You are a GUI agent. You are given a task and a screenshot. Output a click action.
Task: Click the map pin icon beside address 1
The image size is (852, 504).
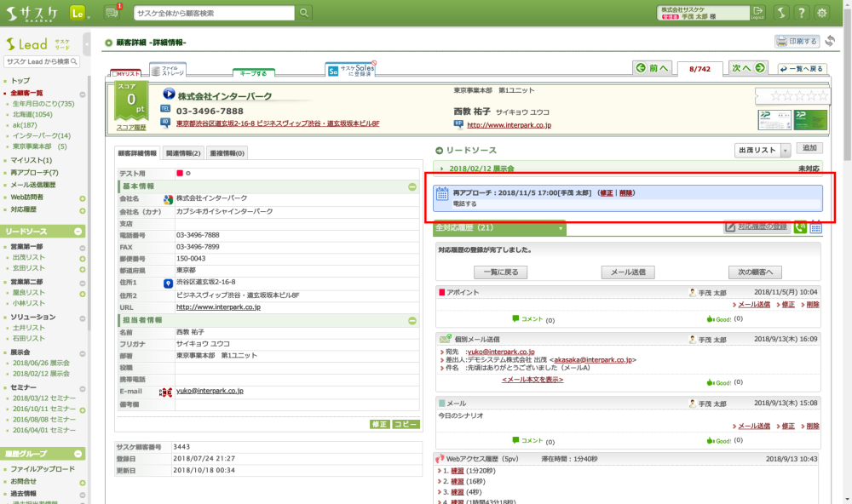point(169,282)
